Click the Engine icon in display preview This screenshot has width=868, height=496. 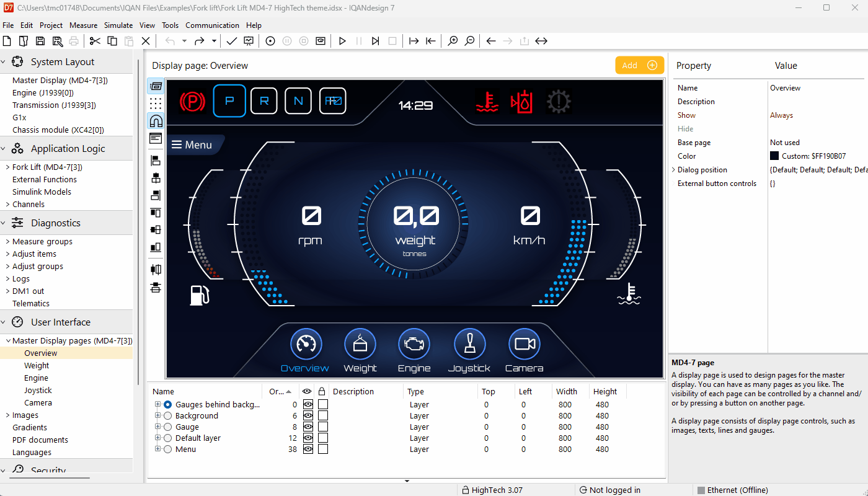pos(414,344)
